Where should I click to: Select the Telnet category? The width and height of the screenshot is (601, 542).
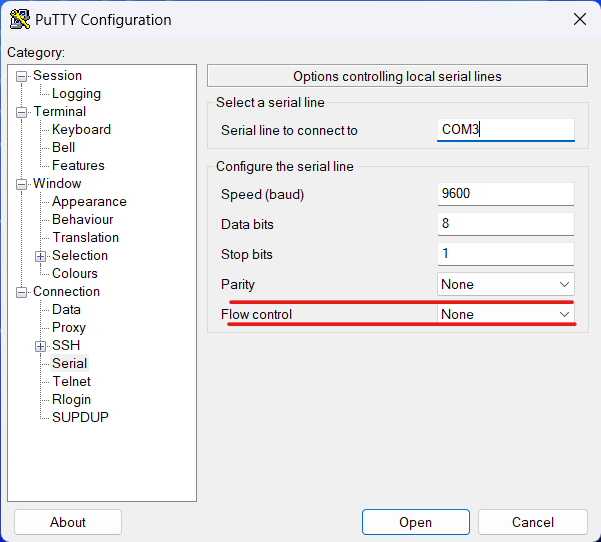point(71,382)
